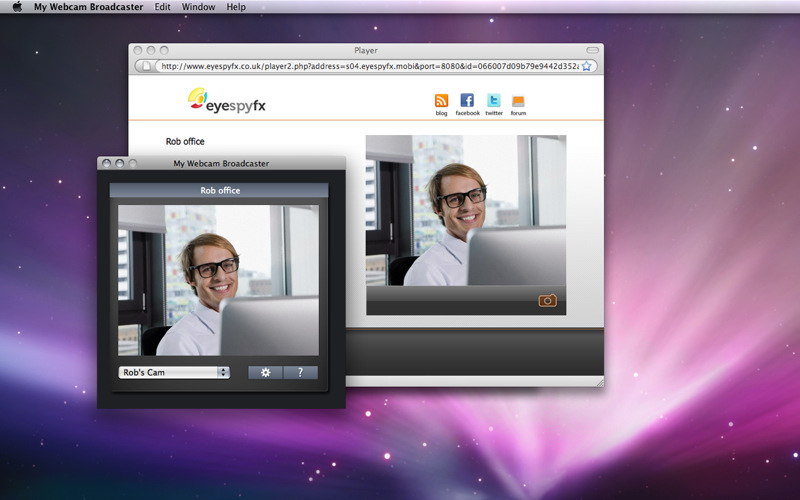Open the facebook icon link

467,100
